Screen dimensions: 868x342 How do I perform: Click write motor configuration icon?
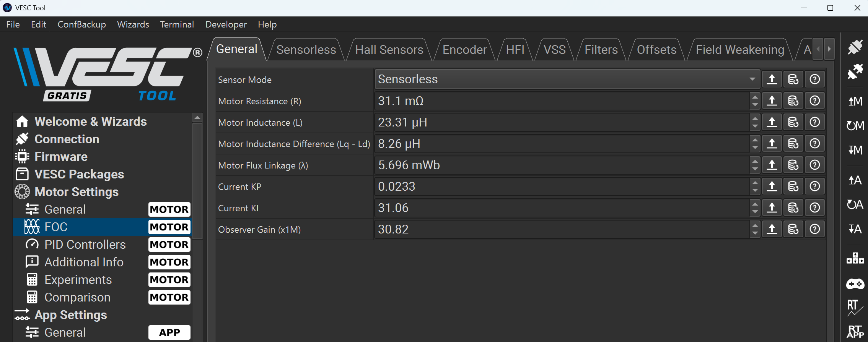click(855, 150)
